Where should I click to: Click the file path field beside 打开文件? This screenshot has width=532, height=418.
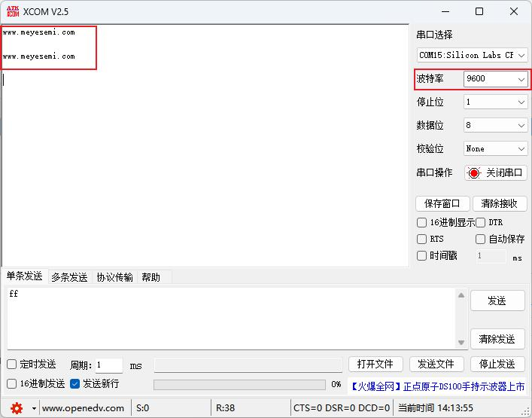point(248,365)
